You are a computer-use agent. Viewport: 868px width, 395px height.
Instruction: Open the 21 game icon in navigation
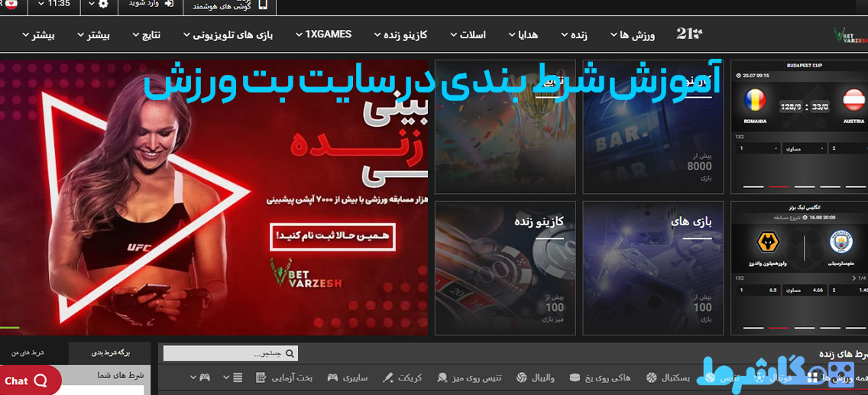tap(689, 34)
